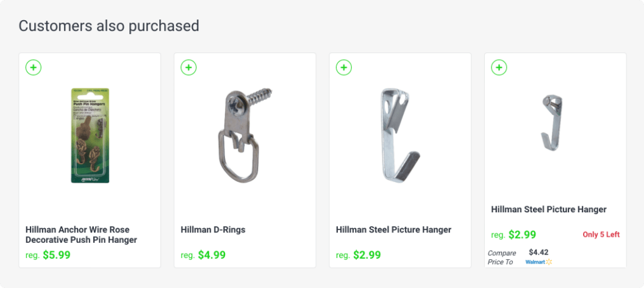Click the Customers also purchased heading
644x288 pixels.
point(109,26)
